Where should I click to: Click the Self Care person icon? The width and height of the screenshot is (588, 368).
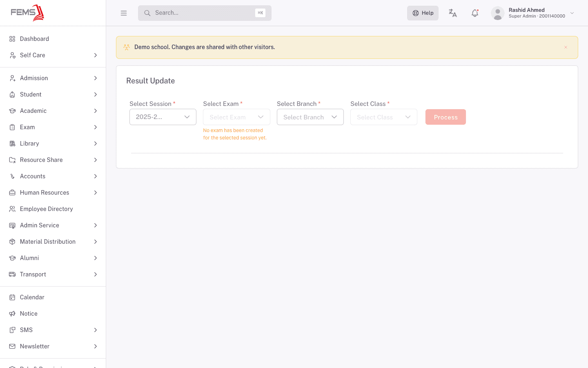point(12,55)
